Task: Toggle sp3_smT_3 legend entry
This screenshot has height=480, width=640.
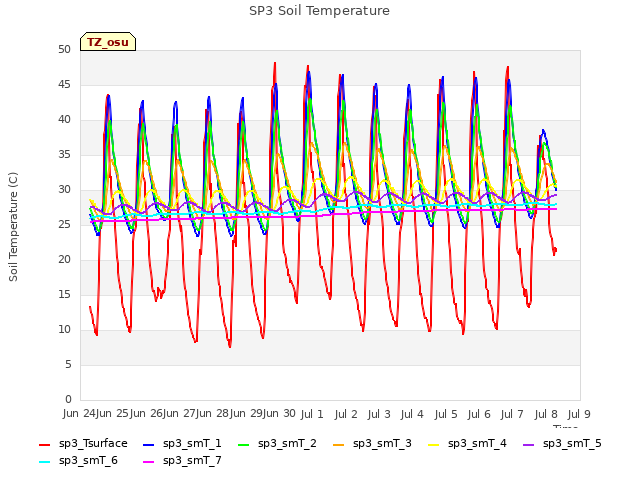Action: pos(372,443)
